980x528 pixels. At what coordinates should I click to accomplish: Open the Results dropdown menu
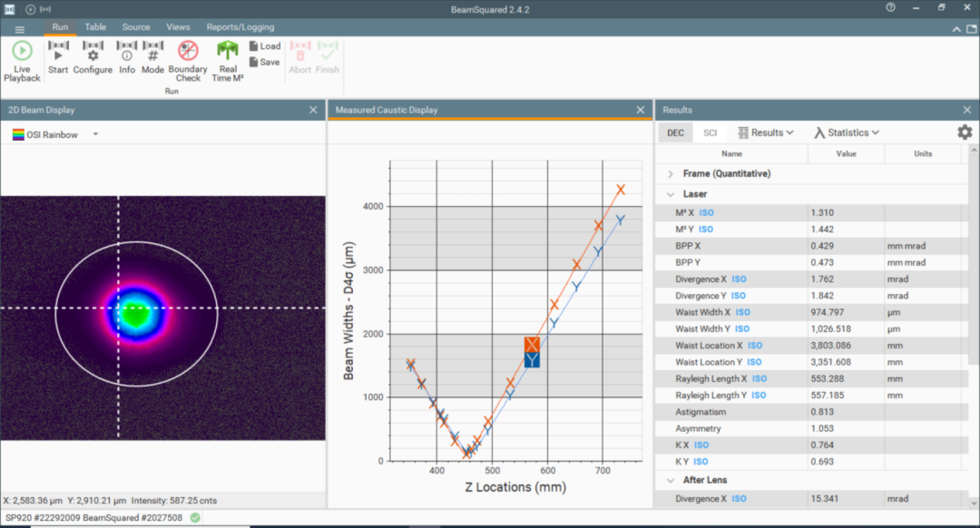766,132
